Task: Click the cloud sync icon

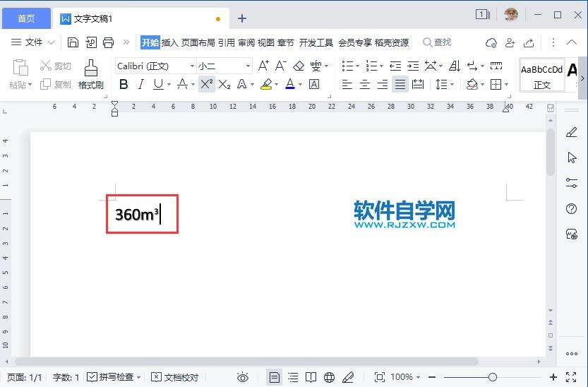Action: 491,43
